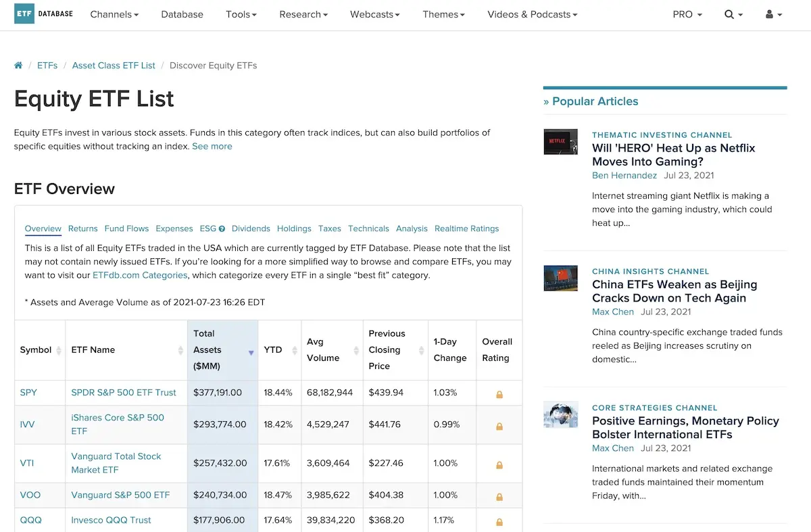
Task: Sort table by Symbol column arrows
Action: click(58, 350)
